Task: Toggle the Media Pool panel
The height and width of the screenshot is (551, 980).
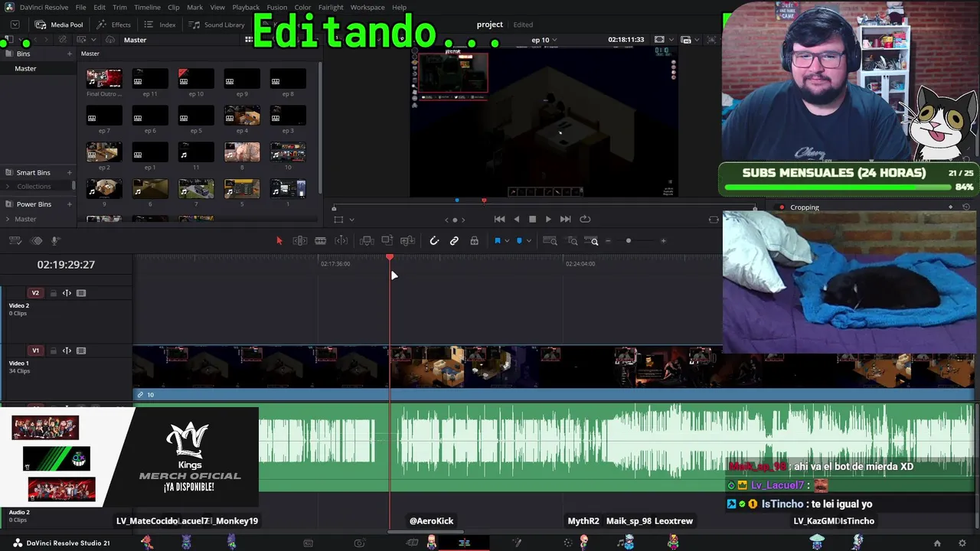Action: (59, 24)
